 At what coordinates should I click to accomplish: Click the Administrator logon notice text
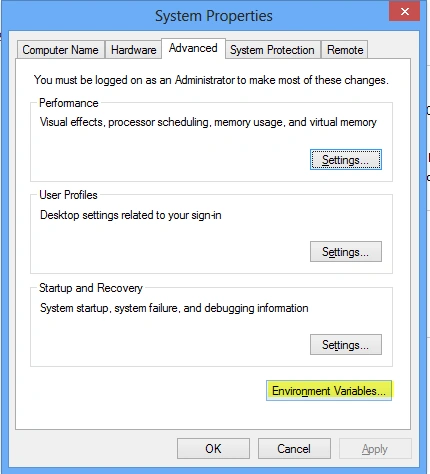pos(211,80)
